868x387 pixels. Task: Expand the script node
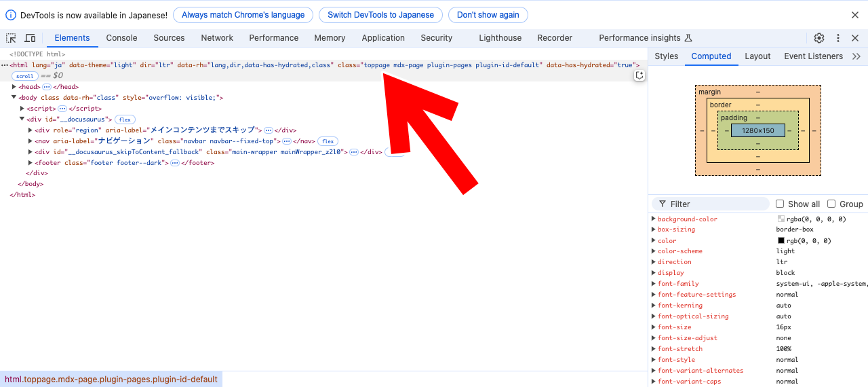pyautogui.click(x=22, y=109)
